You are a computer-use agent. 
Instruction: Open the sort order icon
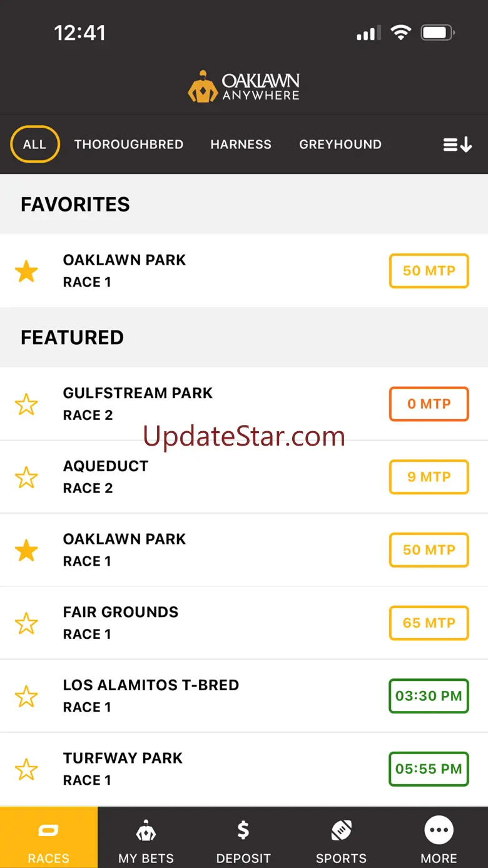tap(457, 145)
